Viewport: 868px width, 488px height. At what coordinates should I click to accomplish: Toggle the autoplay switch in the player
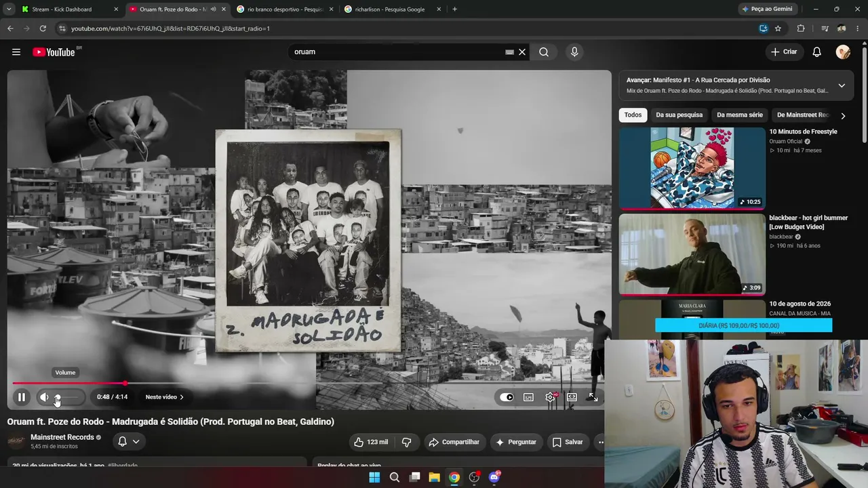(507, 397)
